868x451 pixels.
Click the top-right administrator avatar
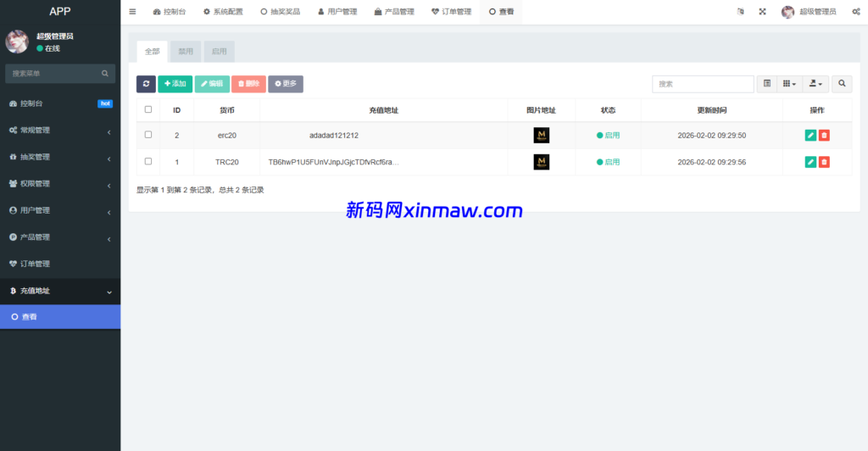pyautogui.click(x=787, y=12)
